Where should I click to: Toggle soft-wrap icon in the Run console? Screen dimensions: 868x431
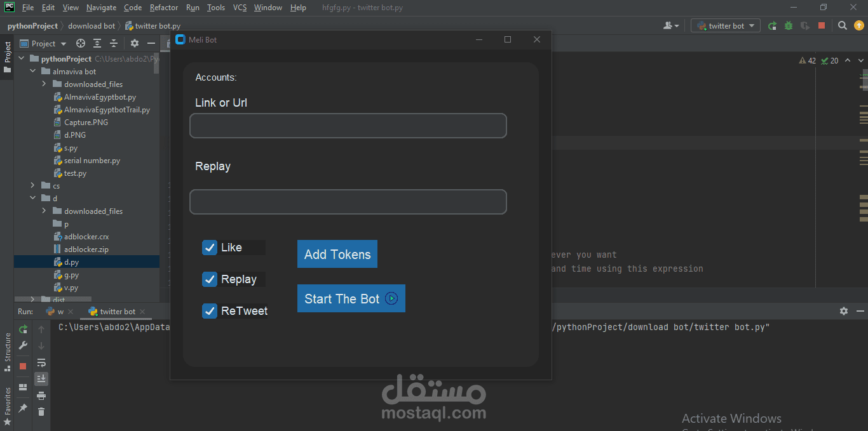(41, 362)
